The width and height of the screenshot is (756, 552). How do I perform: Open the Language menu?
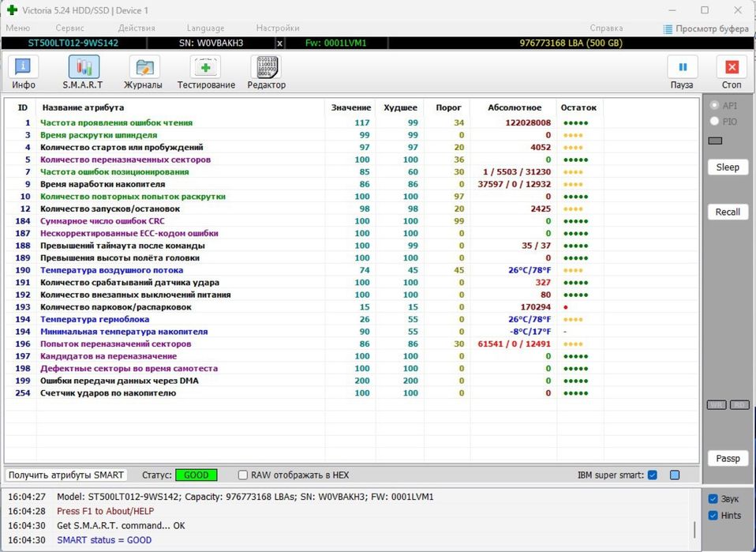[205, 28]
